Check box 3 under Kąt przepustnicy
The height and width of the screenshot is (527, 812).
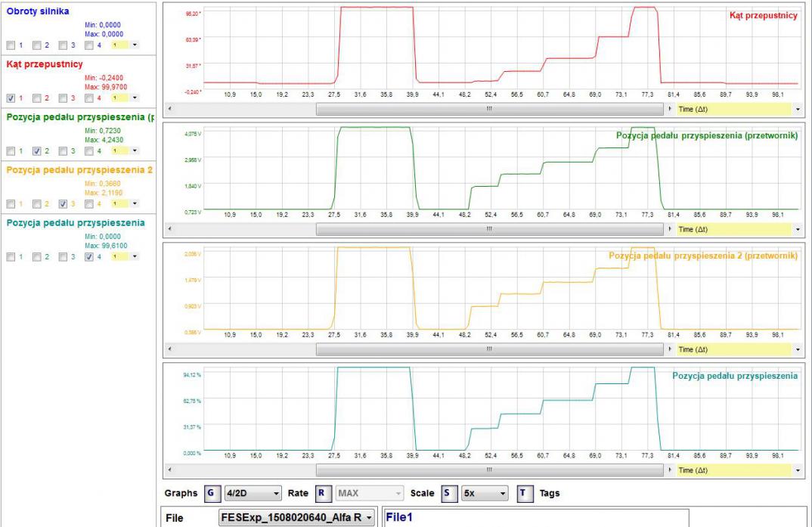pyautogui.click(x=64, y=98)
